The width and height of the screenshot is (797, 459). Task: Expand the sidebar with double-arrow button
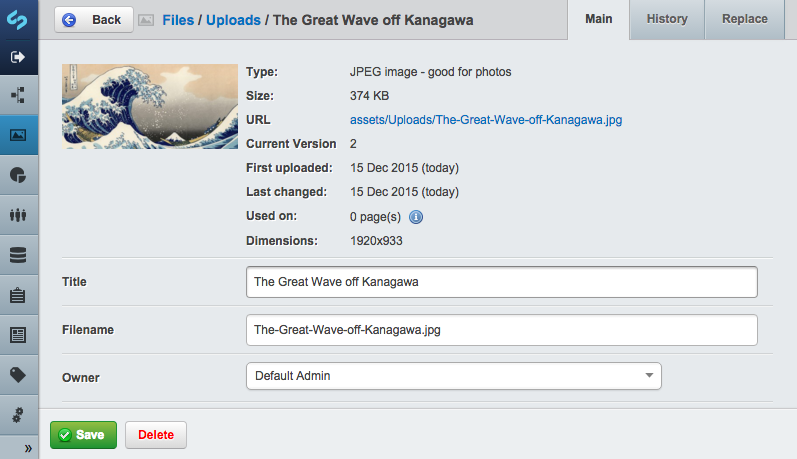(28, 448)
